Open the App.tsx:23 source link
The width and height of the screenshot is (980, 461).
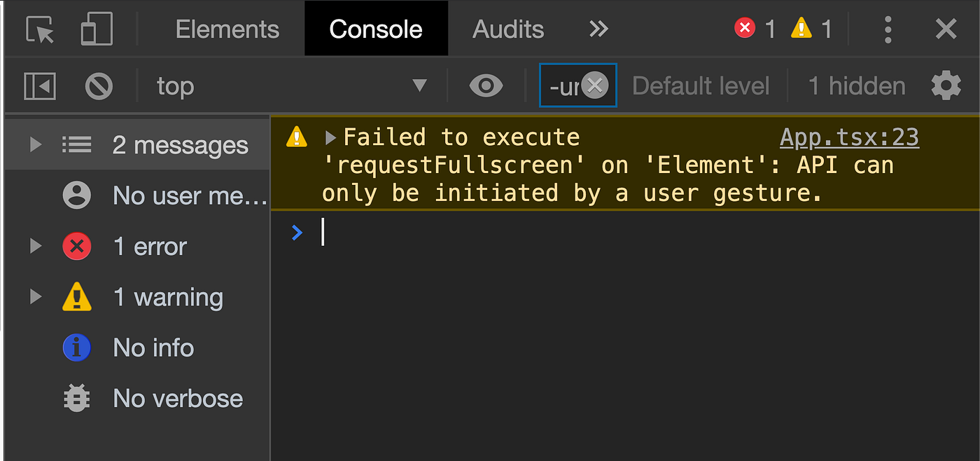pyautogui.click(x=849, y=137)
